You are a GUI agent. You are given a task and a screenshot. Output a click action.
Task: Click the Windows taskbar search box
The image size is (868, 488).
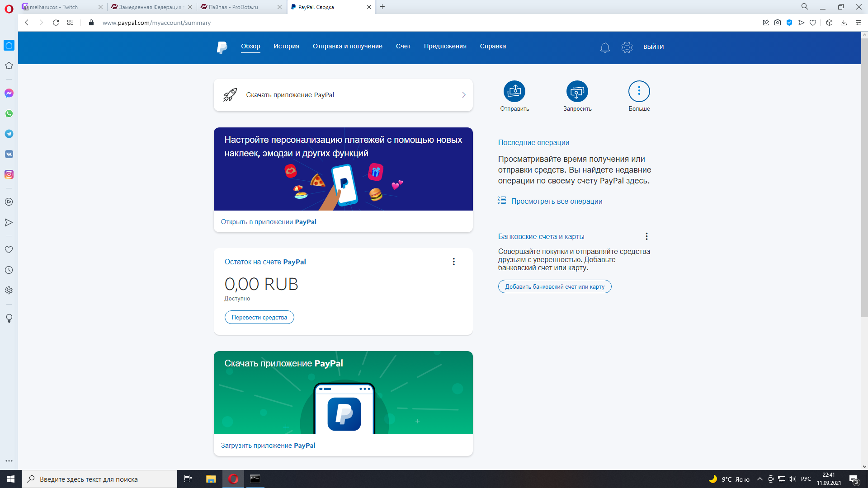point(99,479)
